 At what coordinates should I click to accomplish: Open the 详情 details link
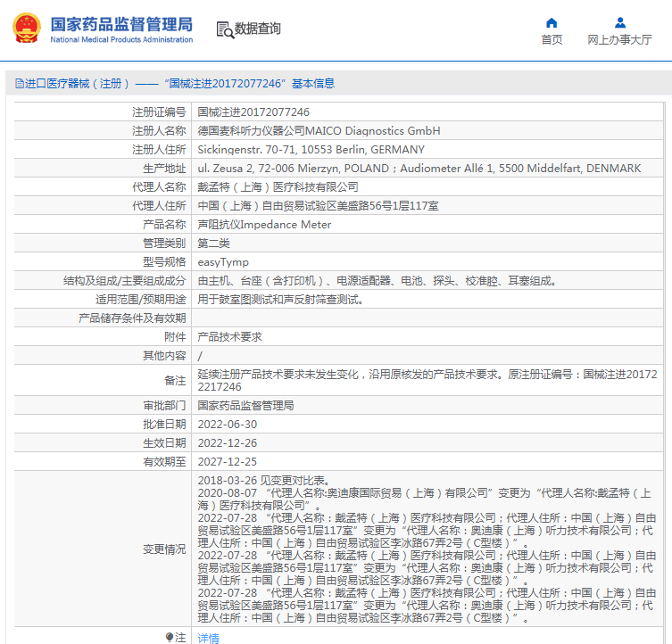point(208,638)
